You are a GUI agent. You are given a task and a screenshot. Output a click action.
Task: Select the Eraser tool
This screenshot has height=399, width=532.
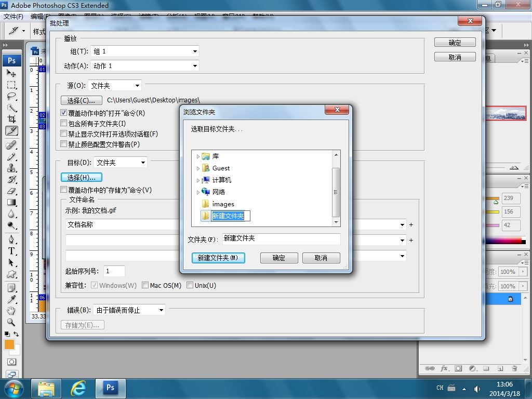(x=11, y=191)
